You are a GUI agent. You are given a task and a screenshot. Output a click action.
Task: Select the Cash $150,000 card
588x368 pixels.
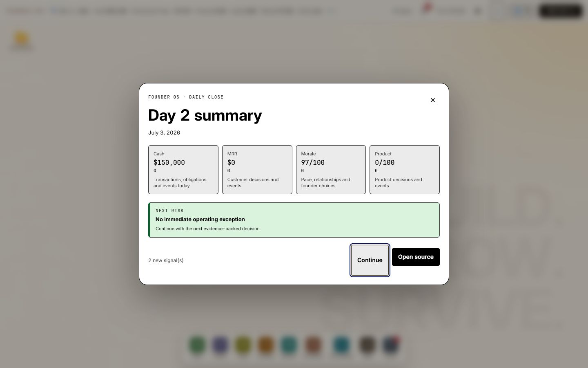(183, 170)
